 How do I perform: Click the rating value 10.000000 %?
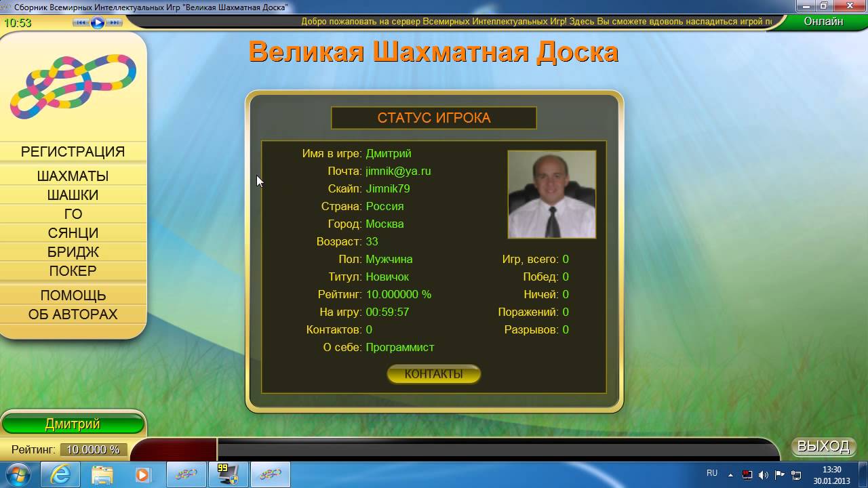pyautogui.click(x=399, y=294)
